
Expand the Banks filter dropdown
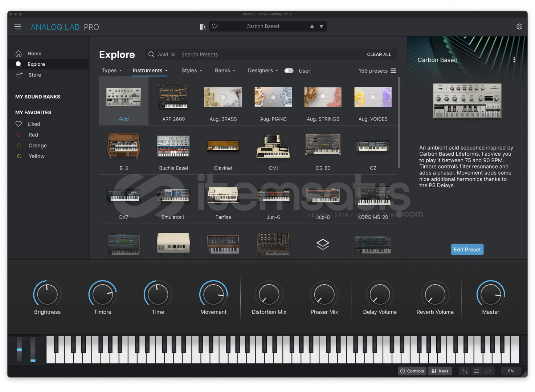click(225, 70)
